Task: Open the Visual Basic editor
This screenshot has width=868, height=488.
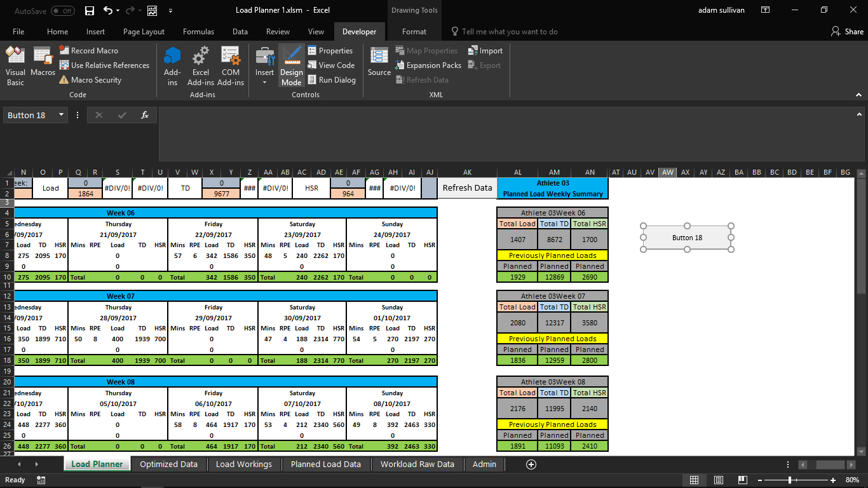Action: coord(15,65)
